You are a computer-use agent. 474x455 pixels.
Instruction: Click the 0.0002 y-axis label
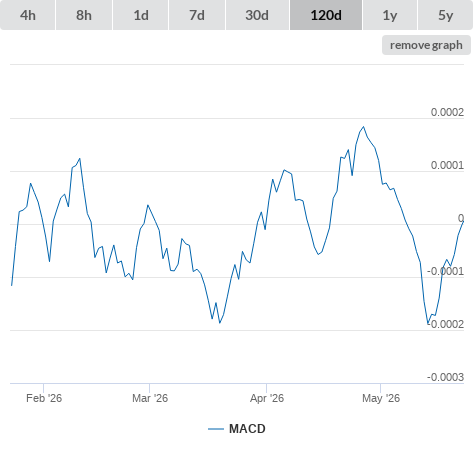coord(447,112)
